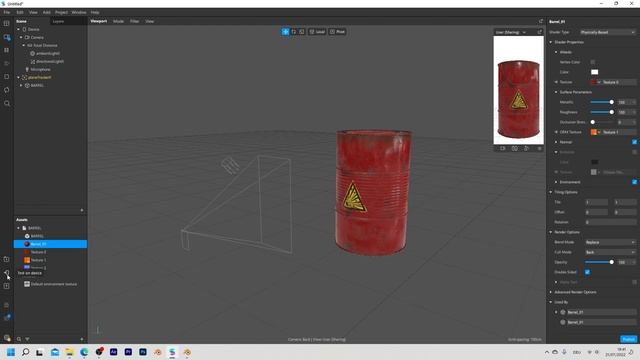Open the Blend Mode dropdown
The image size is (640, 360).
coord(610,242)
